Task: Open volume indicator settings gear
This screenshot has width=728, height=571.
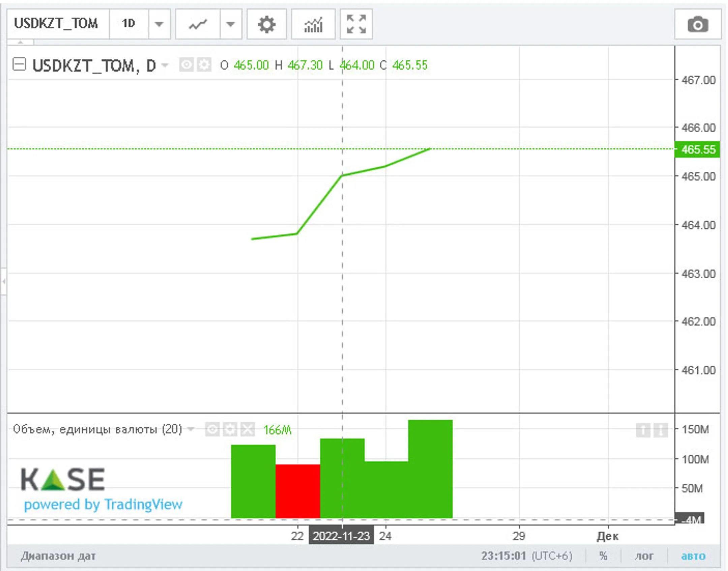Action: (230, 429)
